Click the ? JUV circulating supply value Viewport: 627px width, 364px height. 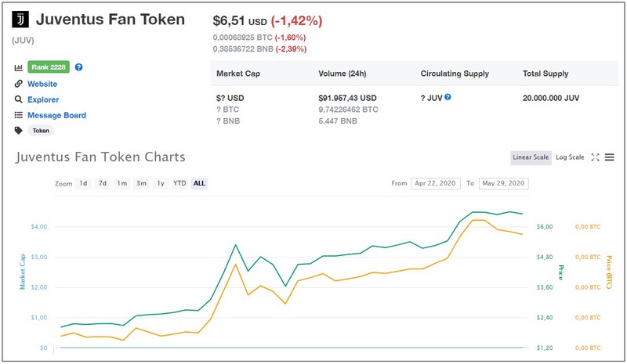tap(431, 98)
